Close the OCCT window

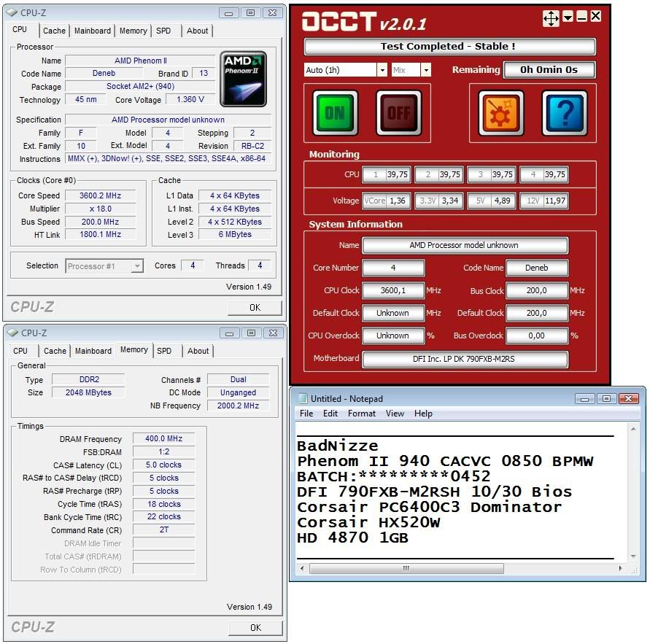[596, 17]
